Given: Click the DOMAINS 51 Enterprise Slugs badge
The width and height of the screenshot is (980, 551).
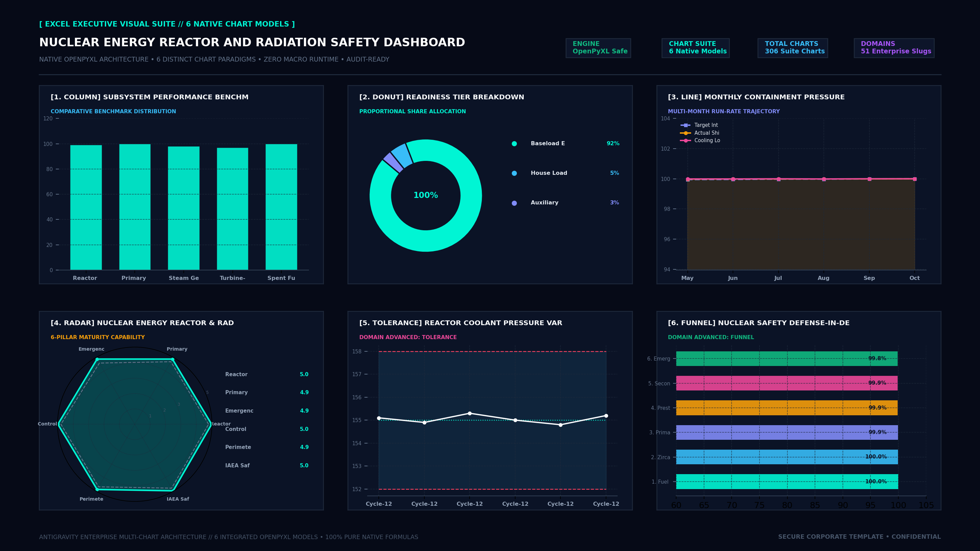Looking at the screenshot, I should point(894,48).
